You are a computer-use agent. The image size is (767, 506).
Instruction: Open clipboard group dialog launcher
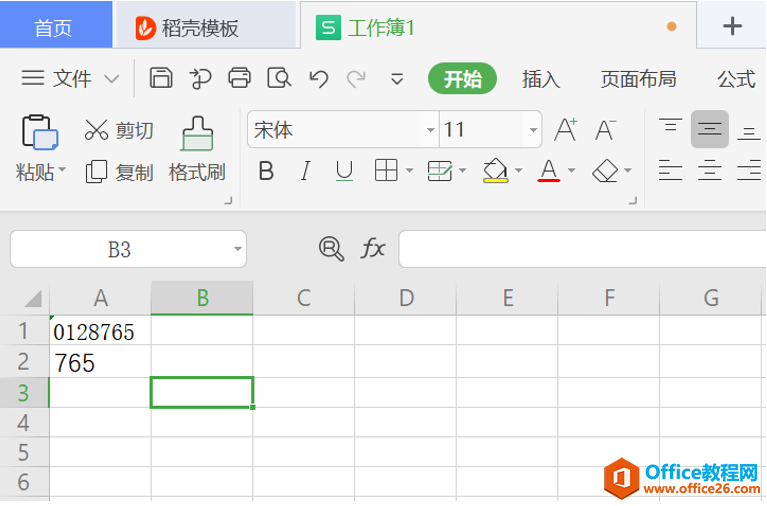pos(228,200)
